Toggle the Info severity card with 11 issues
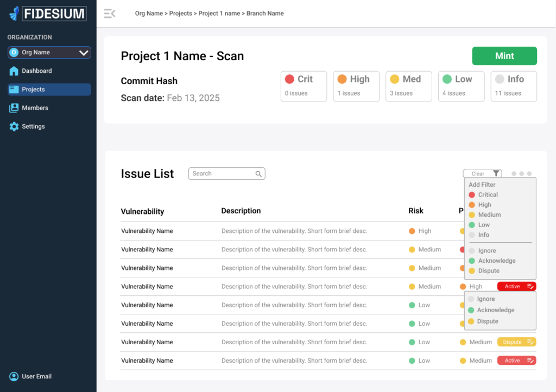This screenshot has height=392, width=556. [514, 86]
